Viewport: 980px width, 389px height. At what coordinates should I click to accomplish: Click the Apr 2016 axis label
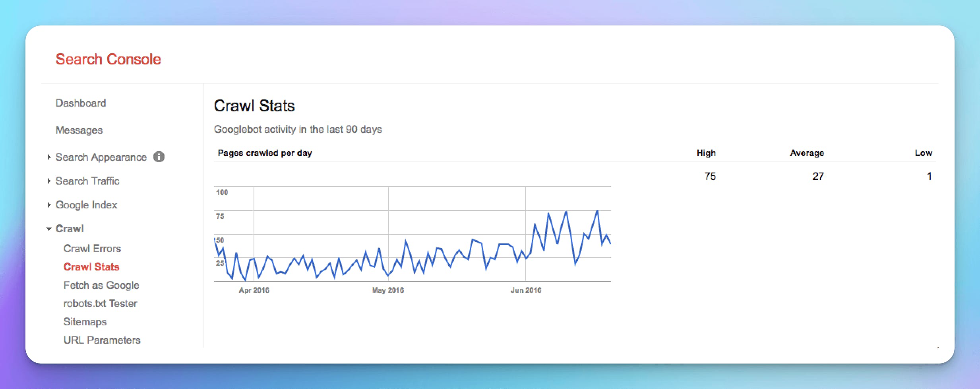(254, 290)
